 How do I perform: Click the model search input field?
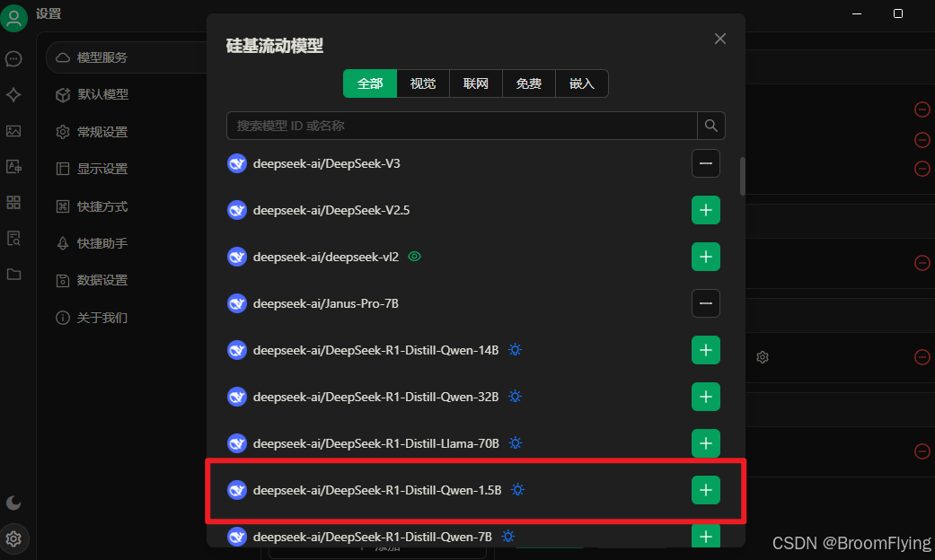(463, 126)
